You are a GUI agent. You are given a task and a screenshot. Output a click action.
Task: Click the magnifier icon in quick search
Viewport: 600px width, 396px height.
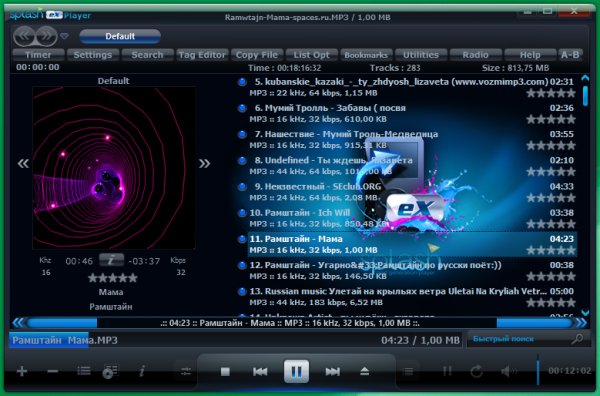click(x=577, y=339)
